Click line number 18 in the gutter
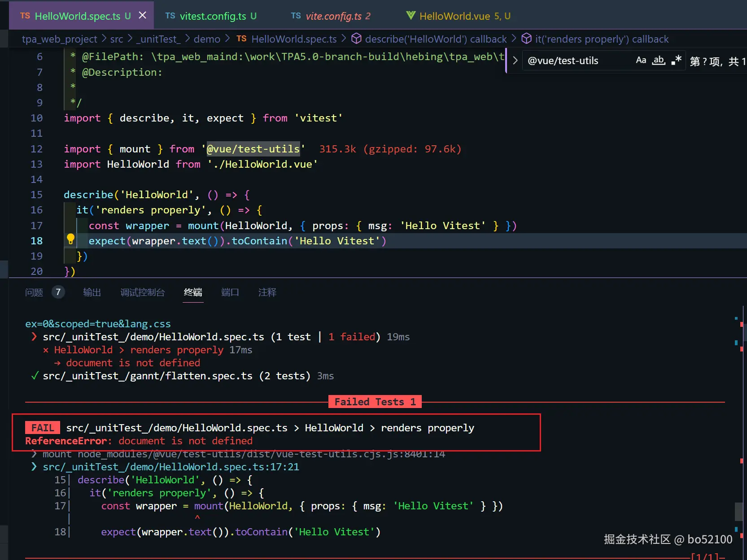This screenshot has width=747, height=560. tap(37, 241)
